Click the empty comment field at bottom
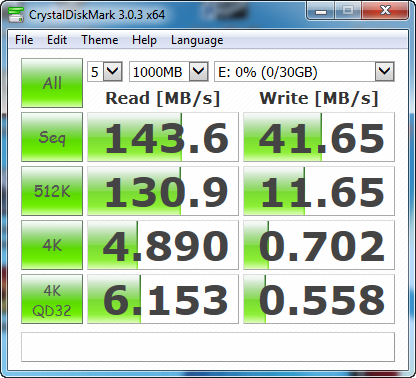416x378 pixels. click(x=208, y=347)
